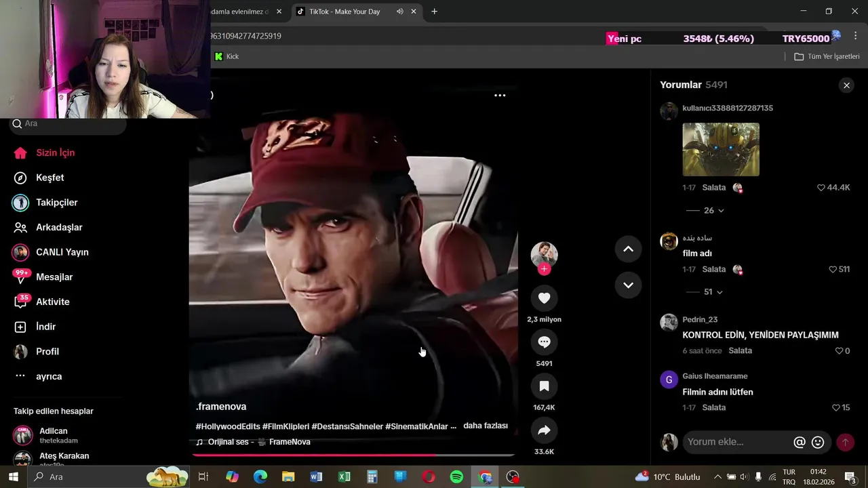This screenshot has width=868, height=488.
Task: Open comments via speech bubble icon
Action: pyautogui.click(x=544, y=342)
